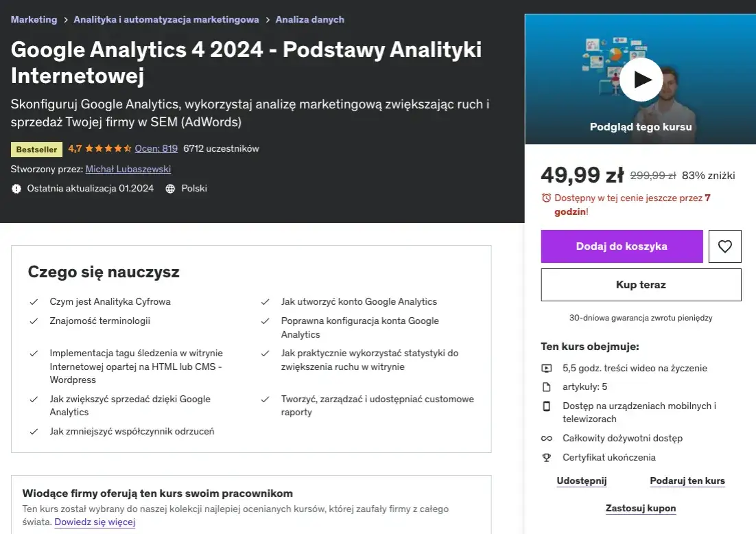The width and height of the screenshot is (756, 534).
Task: Click the Udostępnij share link
Action: coord(581,480)
